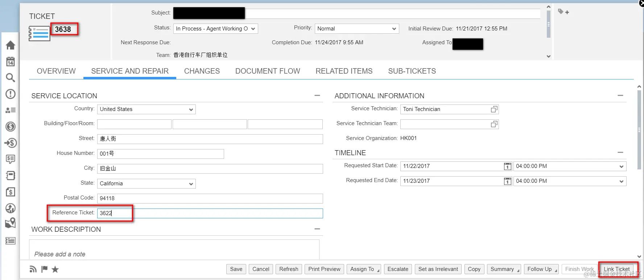Open the magnifying glass search icon
644x280 pixels.
pos(11,78)
